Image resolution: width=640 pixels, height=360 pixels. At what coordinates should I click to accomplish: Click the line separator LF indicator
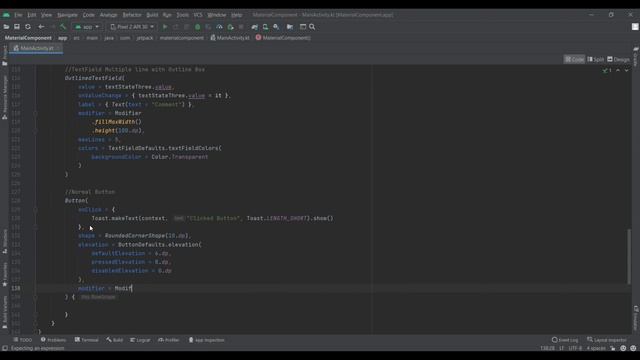tap(561, 348)
